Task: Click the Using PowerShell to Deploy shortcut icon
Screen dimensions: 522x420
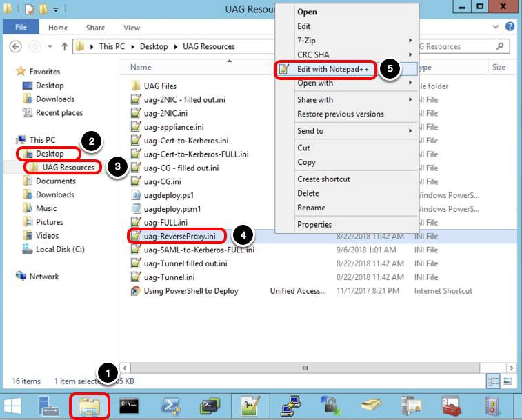Action: coord(136,291)
